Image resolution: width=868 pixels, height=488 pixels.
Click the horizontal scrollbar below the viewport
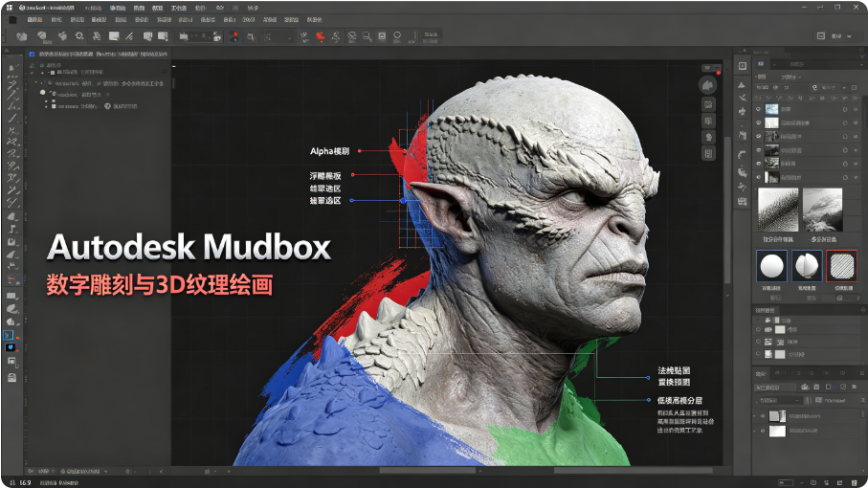pyautogui.click(x=427, y=471)
